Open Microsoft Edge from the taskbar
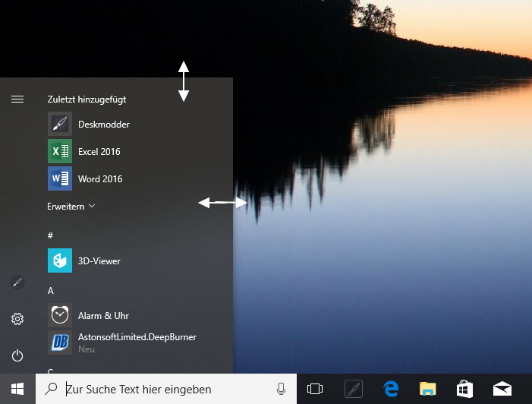Viewport: 532px width, 404px height. (x=392, y=389)
